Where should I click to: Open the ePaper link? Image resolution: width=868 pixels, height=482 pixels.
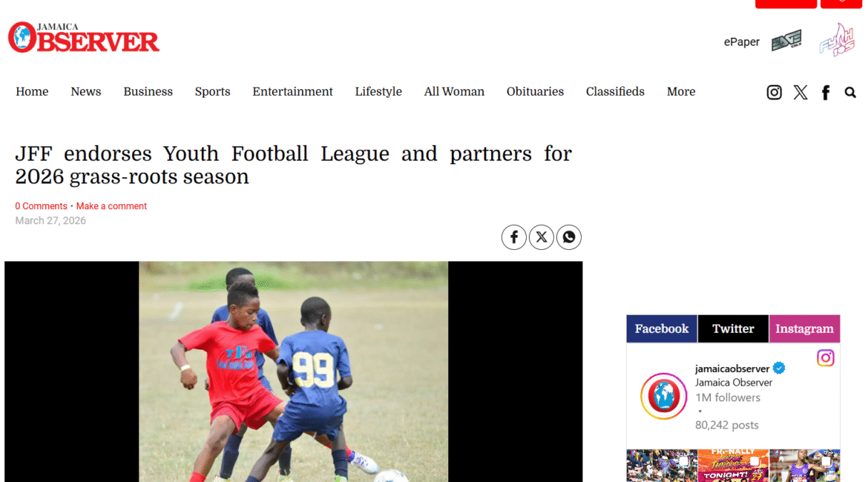742,42
